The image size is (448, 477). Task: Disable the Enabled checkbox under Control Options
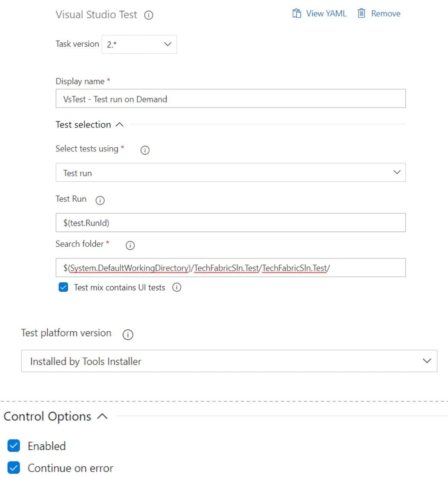coord(14,445)
